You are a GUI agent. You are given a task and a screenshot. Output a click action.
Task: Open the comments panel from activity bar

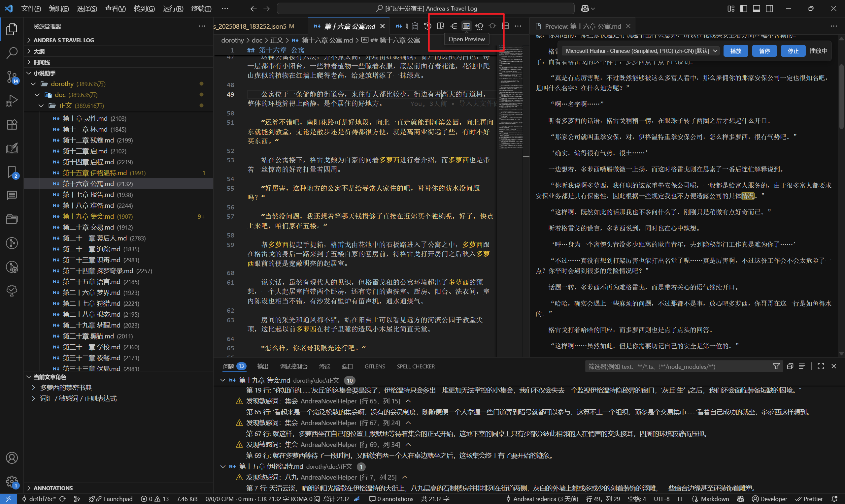point(12,195)
